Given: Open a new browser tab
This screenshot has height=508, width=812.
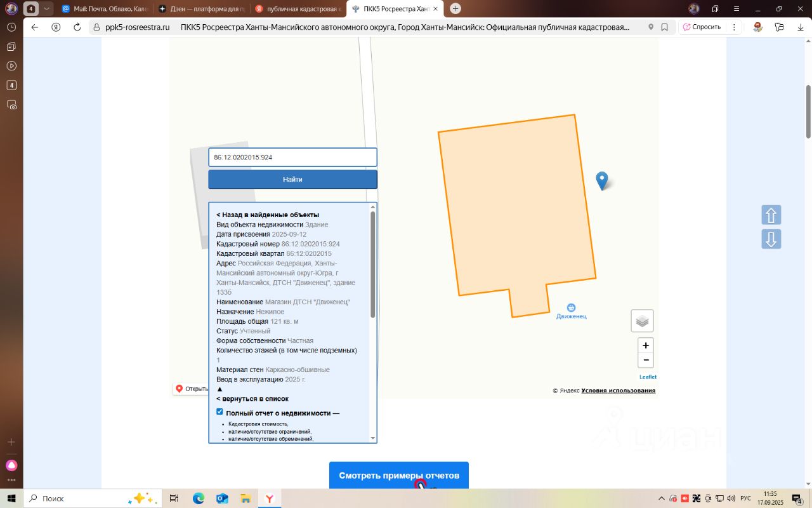Looking at the screenshot, I should pyautogui.click(x=455, y=9).
